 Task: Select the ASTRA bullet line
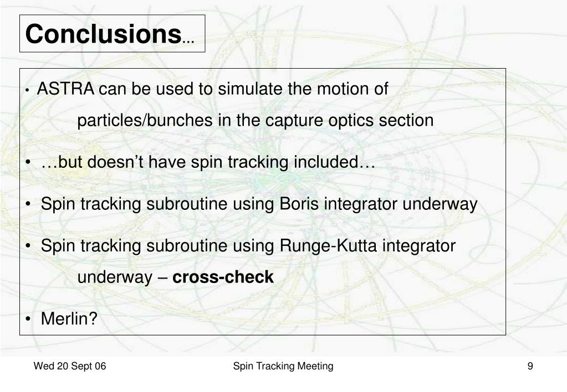tap(213, 89)
